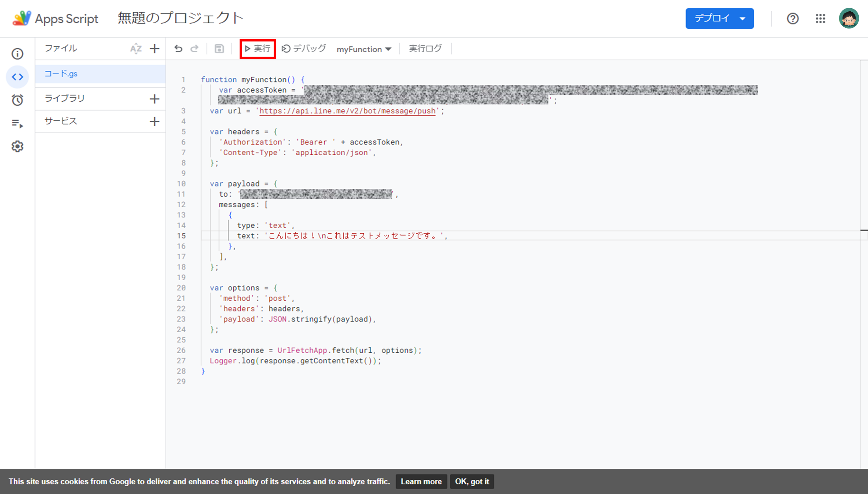Undo the last code edit
The height and width of the screenshot is (494, 868).
click(178, 49)
